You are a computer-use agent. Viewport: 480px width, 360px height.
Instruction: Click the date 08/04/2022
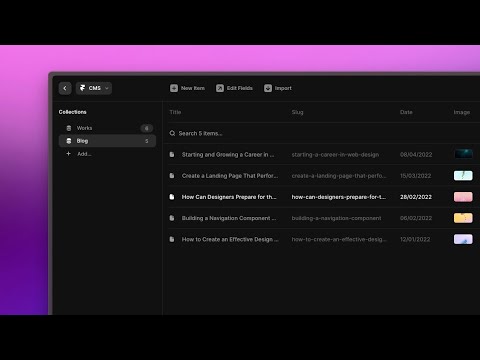[x=416, y=155]
